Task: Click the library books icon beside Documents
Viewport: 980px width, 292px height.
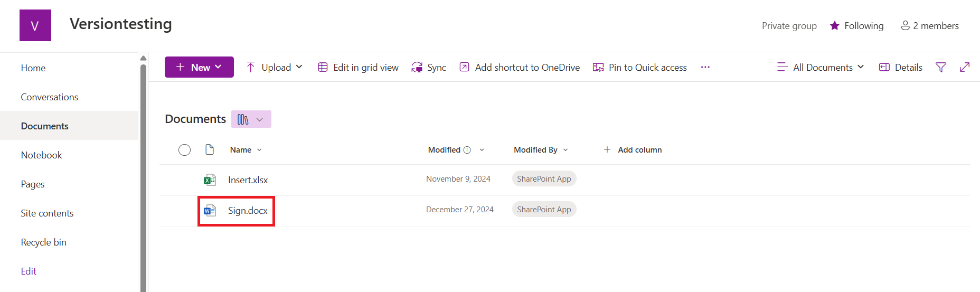Action: click(243, 119)
